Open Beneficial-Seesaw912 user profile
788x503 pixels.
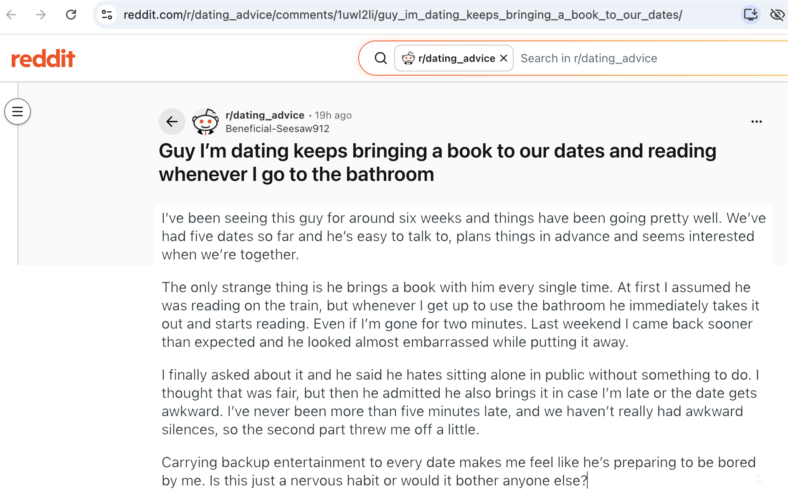(277, 129)
